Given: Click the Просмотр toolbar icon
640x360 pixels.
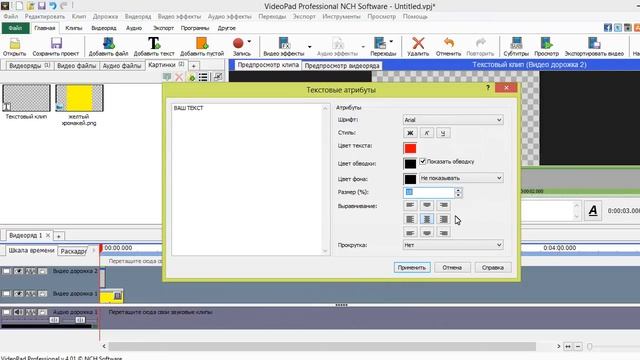Looking at the screenshot, I should pyautogui.click(x=546, y=43).
